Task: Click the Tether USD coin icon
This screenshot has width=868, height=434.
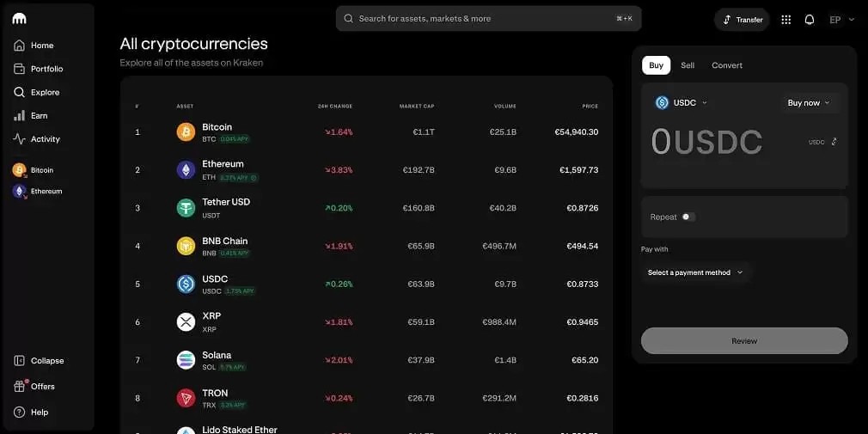Action: point(186,208)
